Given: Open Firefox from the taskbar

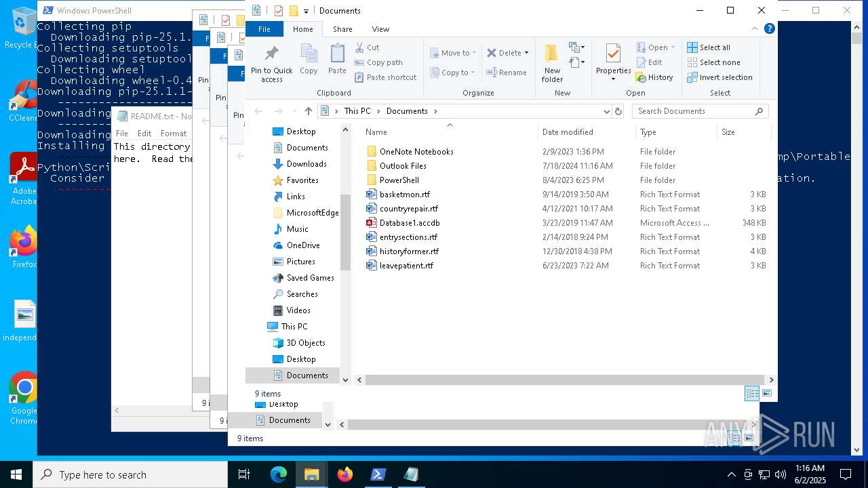Looking at the screenshot, I should tap(345, 474).
